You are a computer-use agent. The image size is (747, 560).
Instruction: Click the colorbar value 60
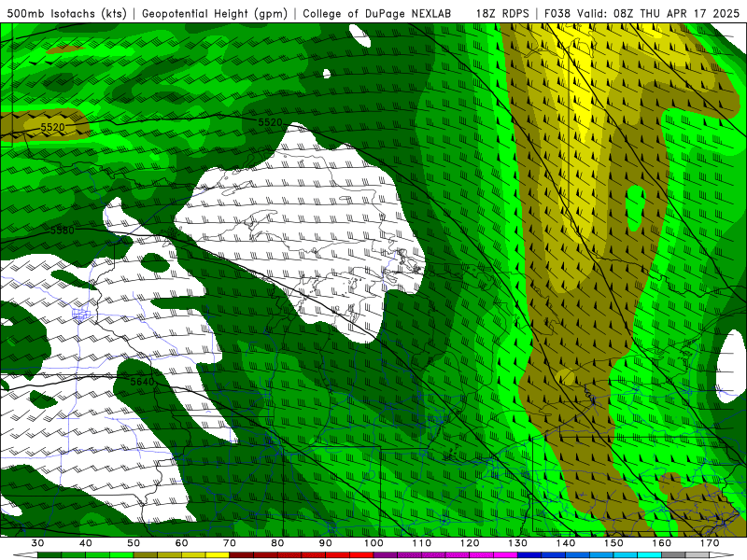tap(181, 543)
